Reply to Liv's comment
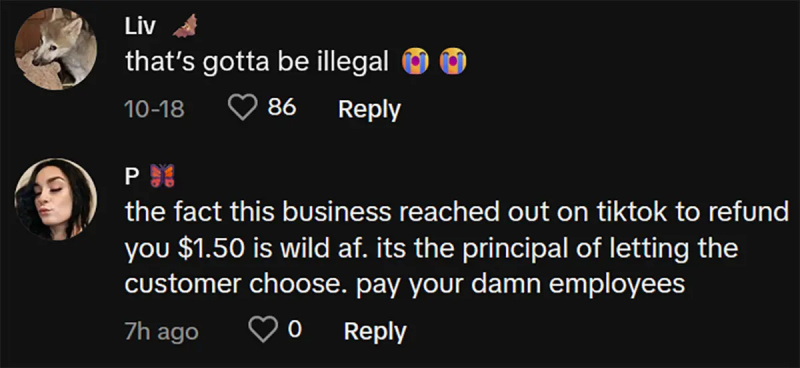The height and width of the screenshot is (368, 800). click(369, 110)
